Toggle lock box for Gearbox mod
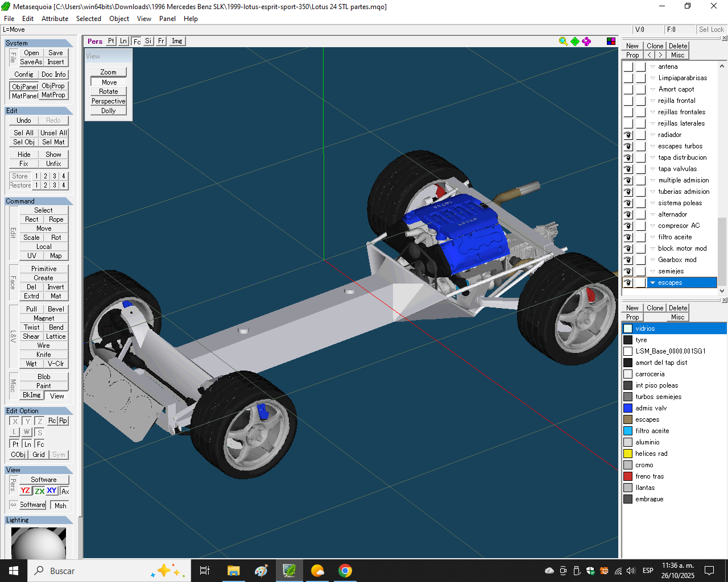The height and width of the screenshot is (582, 728). click(640, 260)
